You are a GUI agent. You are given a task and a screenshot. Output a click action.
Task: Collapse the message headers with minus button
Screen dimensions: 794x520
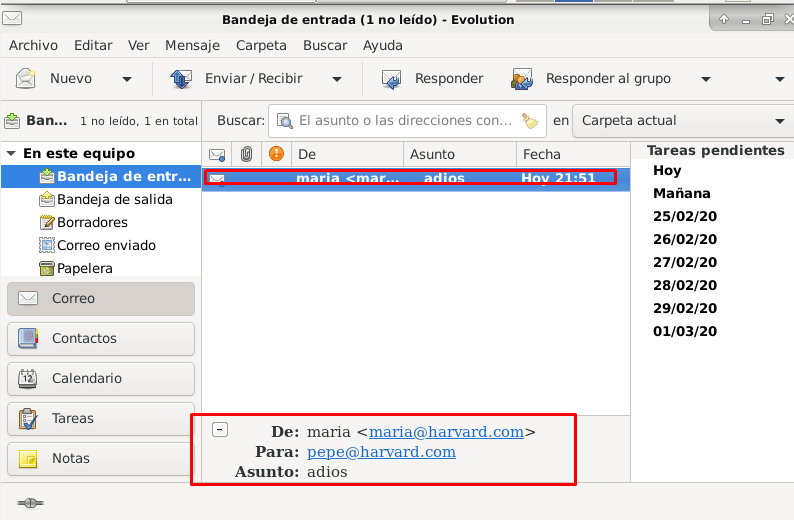point(220,430)
